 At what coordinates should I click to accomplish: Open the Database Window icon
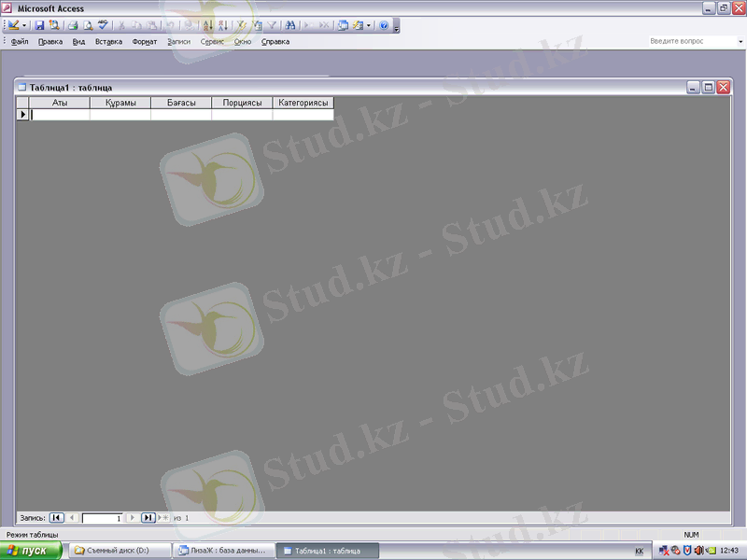point(343,25)
